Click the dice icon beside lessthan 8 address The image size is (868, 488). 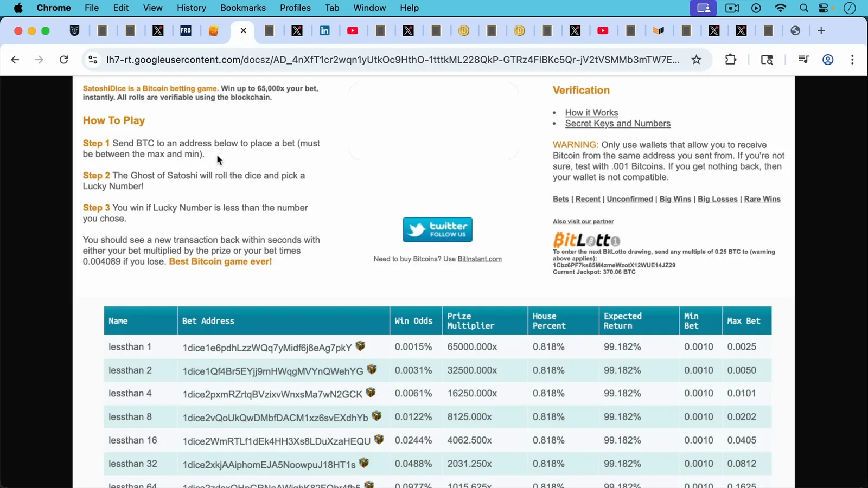tap(376, 416)
